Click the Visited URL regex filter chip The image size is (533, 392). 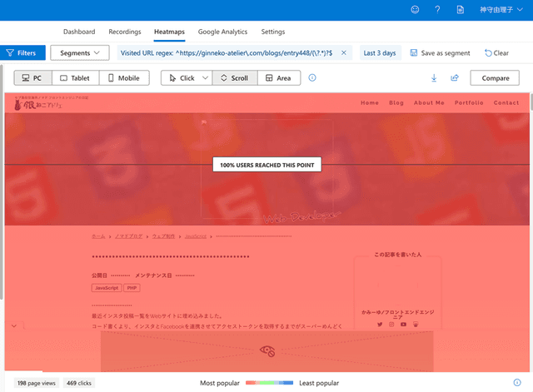pos(235,52)
